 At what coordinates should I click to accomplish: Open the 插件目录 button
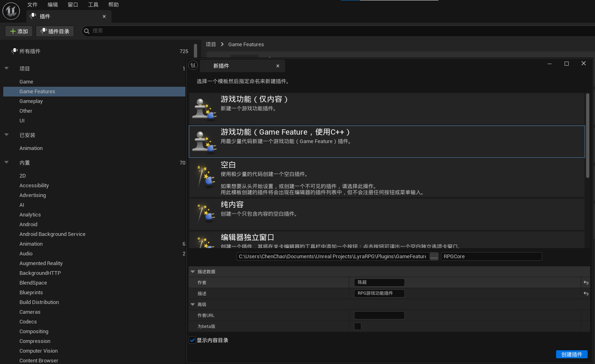55,31
